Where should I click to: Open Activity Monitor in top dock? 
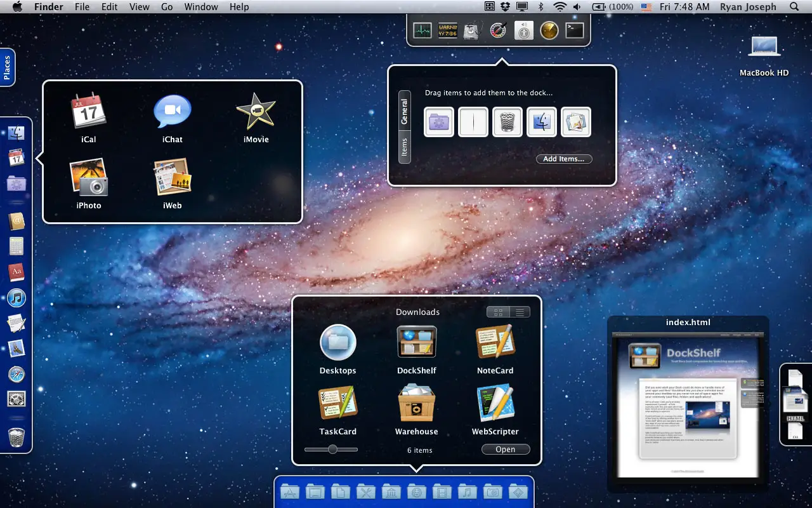point(422,30)
